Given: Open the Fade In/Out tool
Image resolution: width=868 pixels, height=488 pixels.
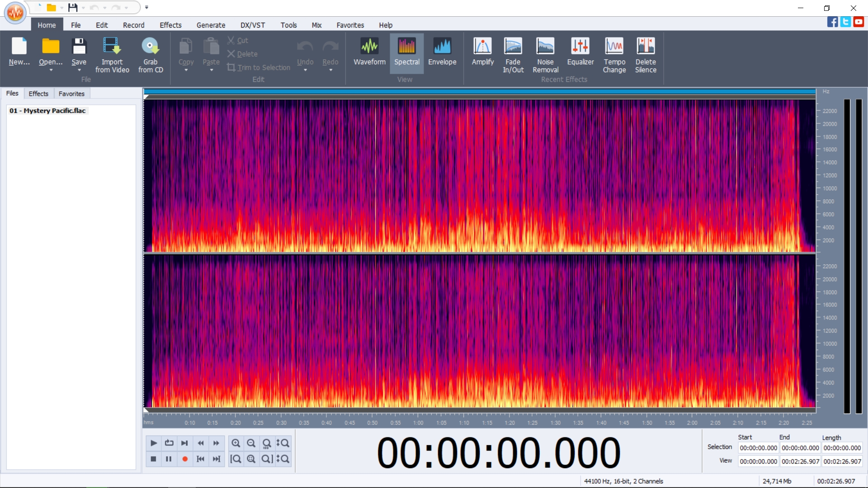Looking at the screenshot, I should [513, 54].
